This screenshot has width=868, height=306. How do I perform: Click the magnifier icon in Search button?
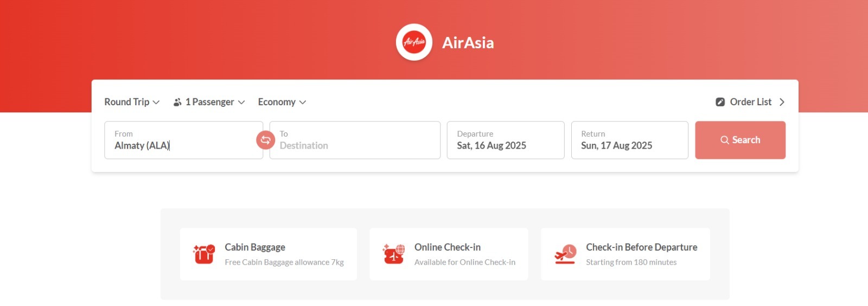[725, 140]
